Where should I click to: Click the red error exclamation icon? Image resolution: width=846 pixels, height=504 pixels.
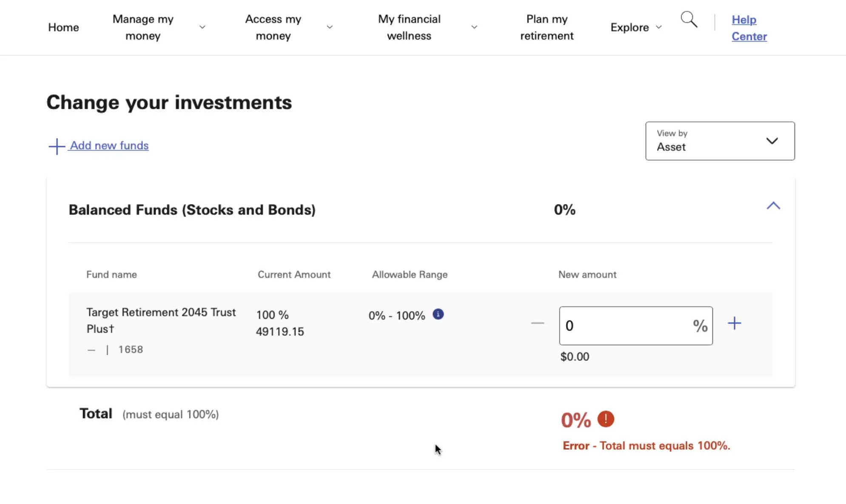point(606,419)
